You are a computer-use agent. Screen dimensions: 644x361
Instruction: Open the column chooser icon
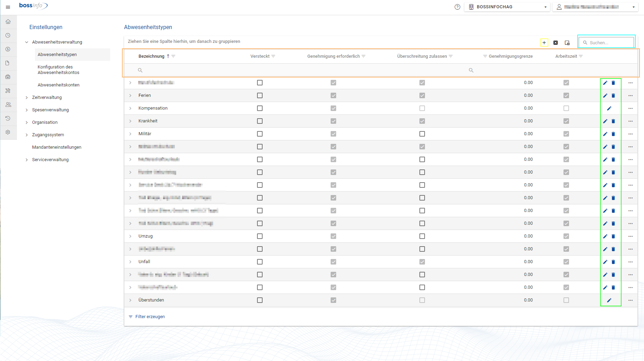[567, 43]
